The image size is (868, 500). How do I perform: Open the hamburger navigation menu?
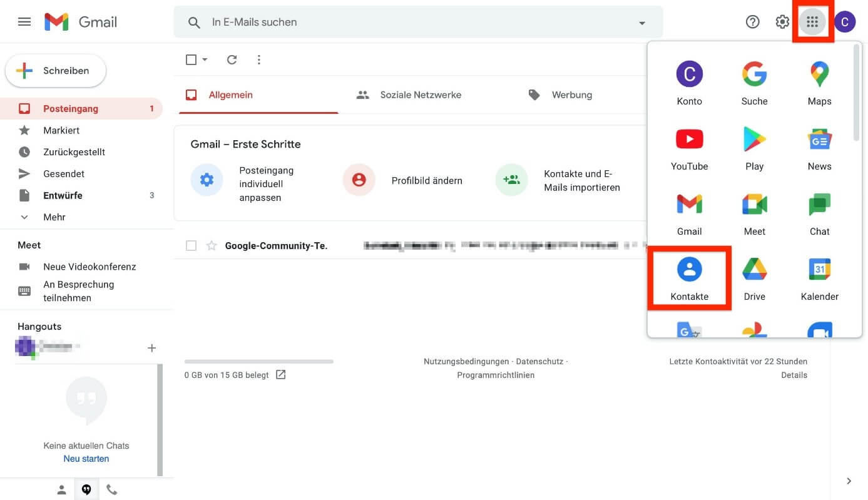pyautogui.click(x=24, y=21)
